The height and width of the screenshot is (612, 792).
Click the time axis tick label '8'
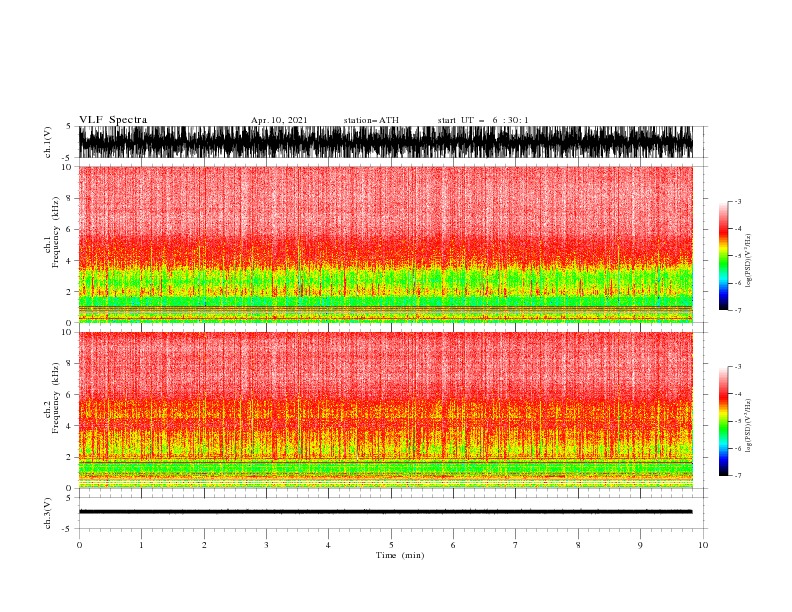coord(578,545)
